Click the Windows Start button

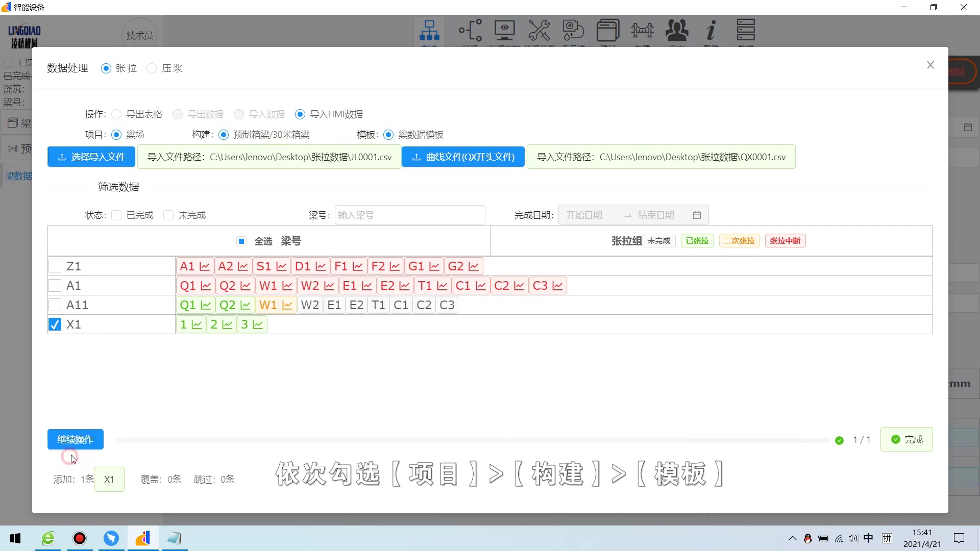pos(15,538)
